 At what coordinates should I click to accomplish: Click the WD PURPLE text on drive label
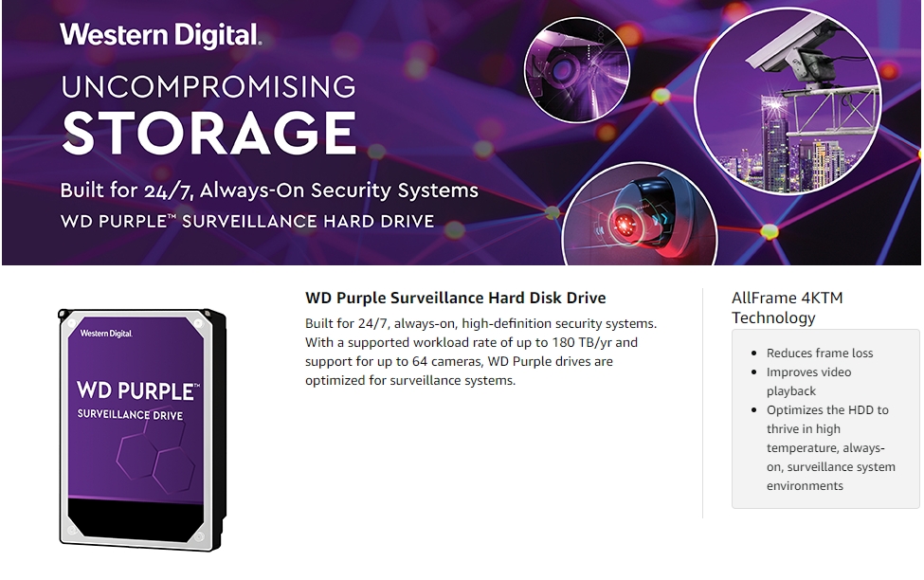[138, 390]
